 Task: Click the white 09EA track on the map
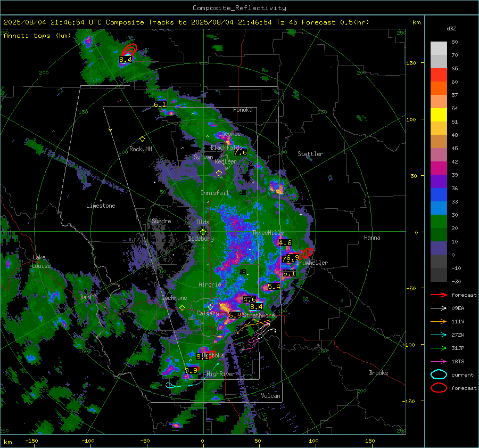(267, 332)
